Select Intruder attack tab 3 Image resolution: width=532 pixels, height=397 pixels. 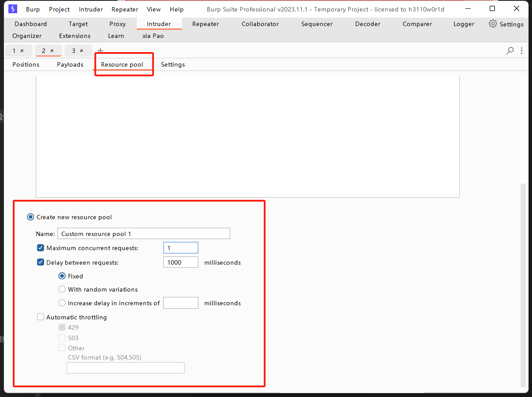tap(74, 51)
